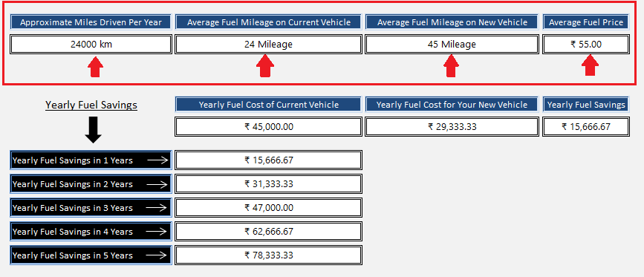Select the 45 Mileage new vehicle field
The height and width of the screenshot is (277, 644).
pyautogui.click(x=452, y=45)
